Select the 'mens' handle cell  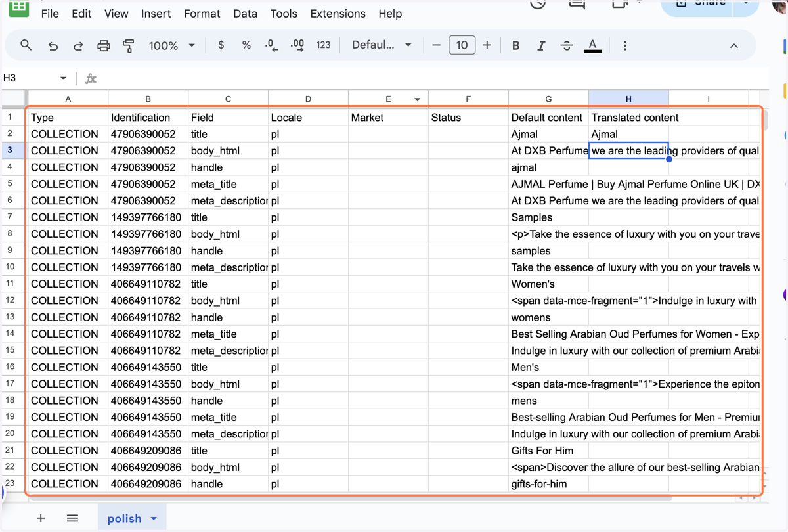point(548,401)
